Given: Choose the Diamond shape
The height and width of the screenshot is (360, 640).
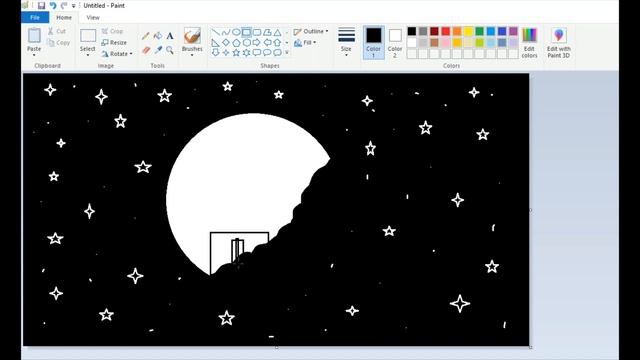Looking at the screenshot, I should pos(226,42).
